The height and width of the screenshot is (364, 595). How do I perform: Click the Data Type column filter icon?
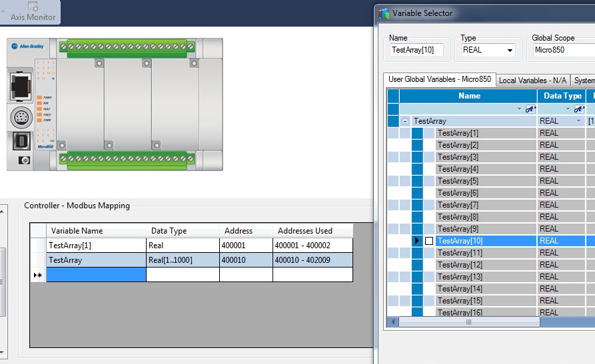pyautogui.click(x=579, y=109)
